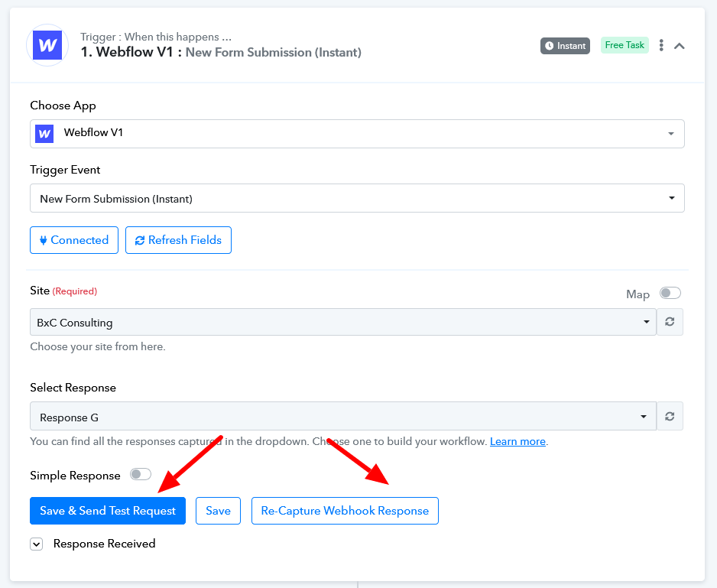The width and height of the screenshot is (717, 588).
Task: Open the Learn more link
Action: [517, 441]
